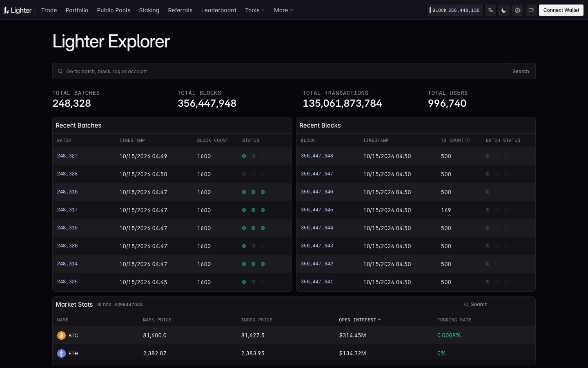This screenshot has width=588, height=368.
Task: Click the Connect Wallet button
Action: pos(561,10)
